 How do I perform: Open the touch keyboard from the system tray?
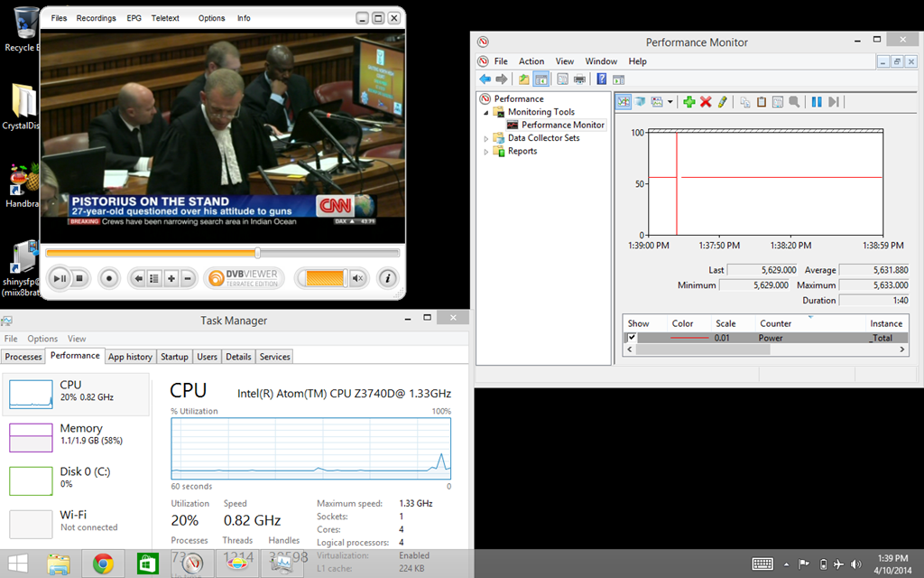coord(762,564)
